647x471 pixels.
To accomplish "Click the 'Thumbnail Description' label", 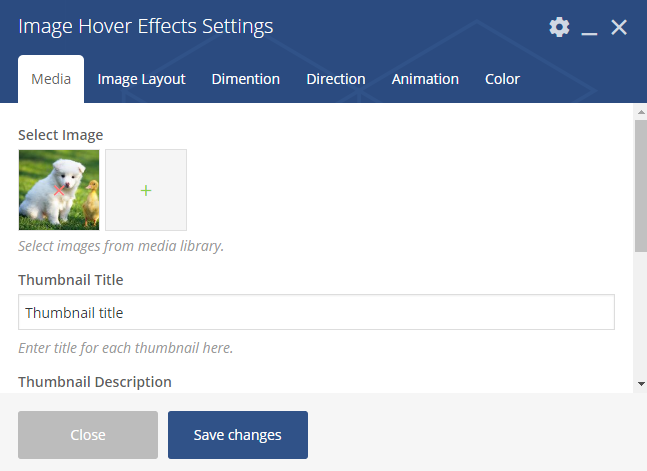I will click(x=95, y=382).
